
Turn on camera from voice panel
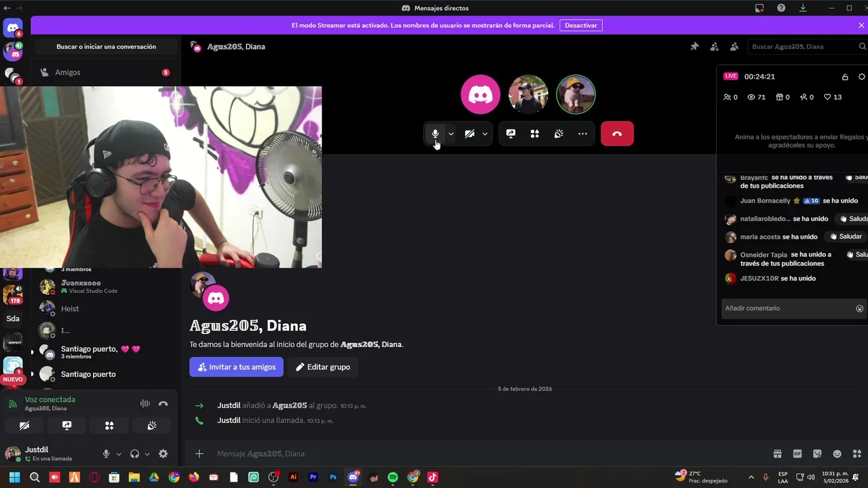24,426
